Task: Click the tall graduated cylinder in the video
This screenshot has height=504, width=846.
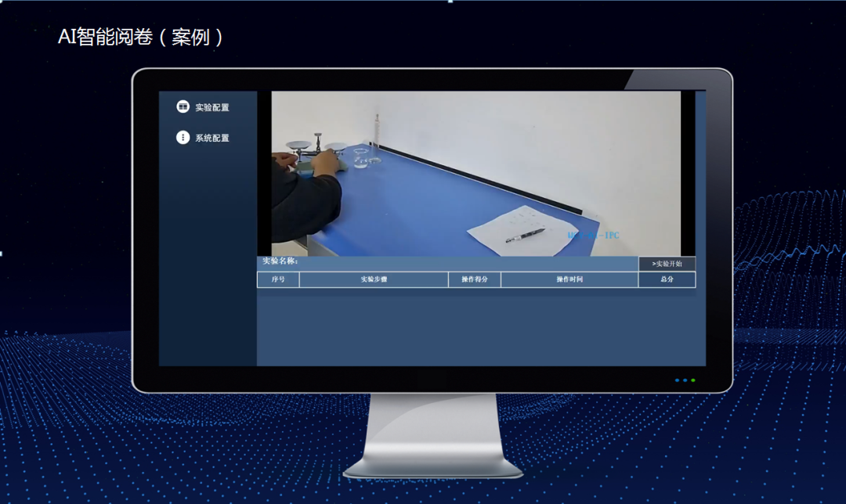Action: [x=377, y=131]
